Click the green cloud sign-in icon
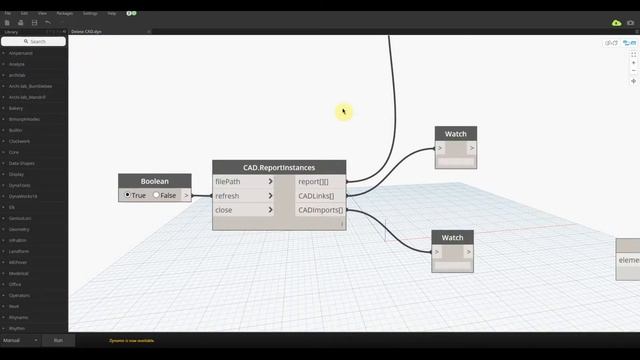The height and width of the screenshot is (360, 640). (616, 23)
